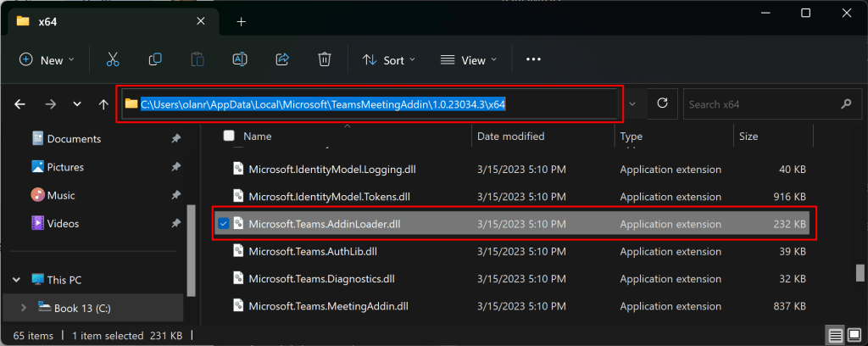Click pin icon next to Documents
The width and height of the screenshot is (868, 346).
point(175,139)
